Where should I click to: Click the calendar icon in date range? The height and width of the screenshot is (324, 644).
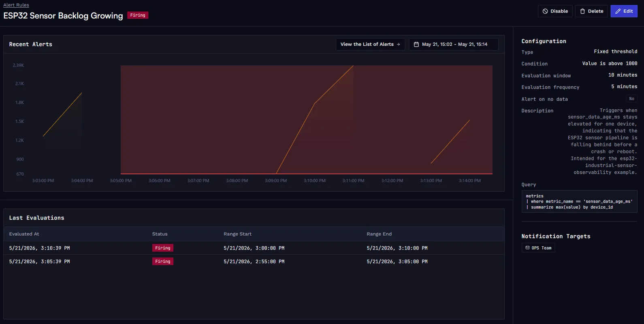pyautogui.click(x=416, y=44)
